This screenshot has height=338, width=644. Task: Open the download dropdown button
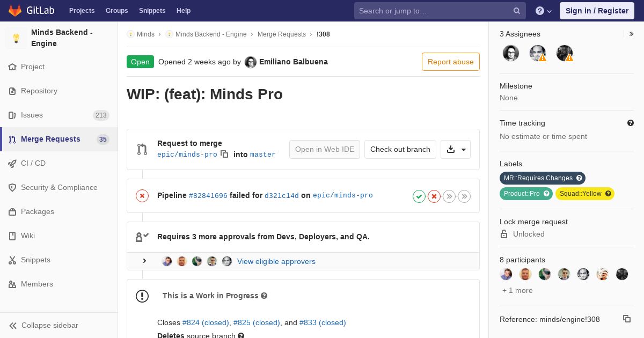tap(456, 150)
